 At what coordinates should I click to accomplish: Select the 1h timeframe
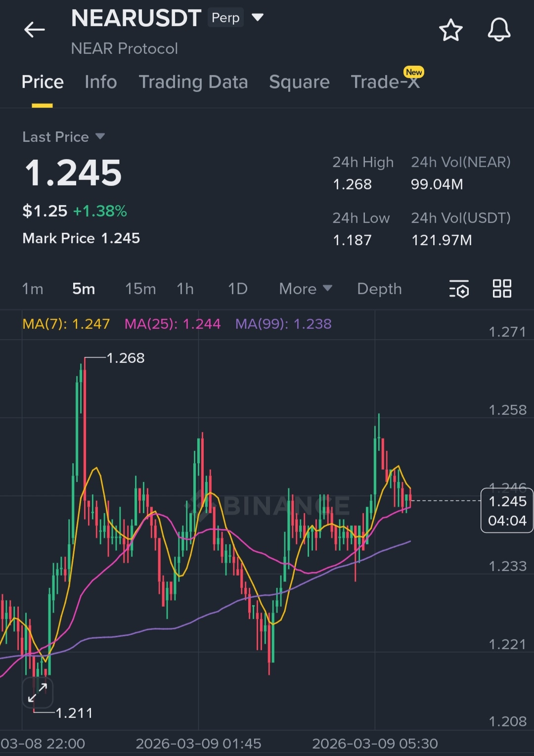click(185, 289)
